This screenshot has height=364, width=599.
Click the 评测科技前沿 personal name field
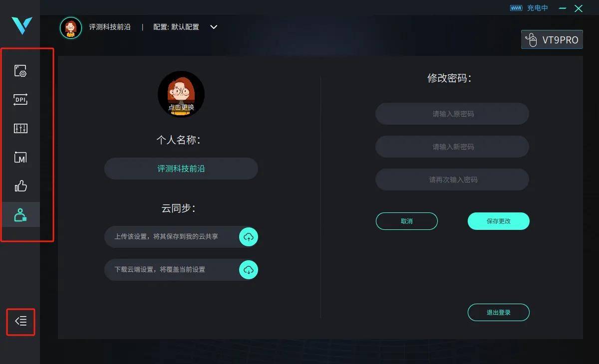coord(181,169)
